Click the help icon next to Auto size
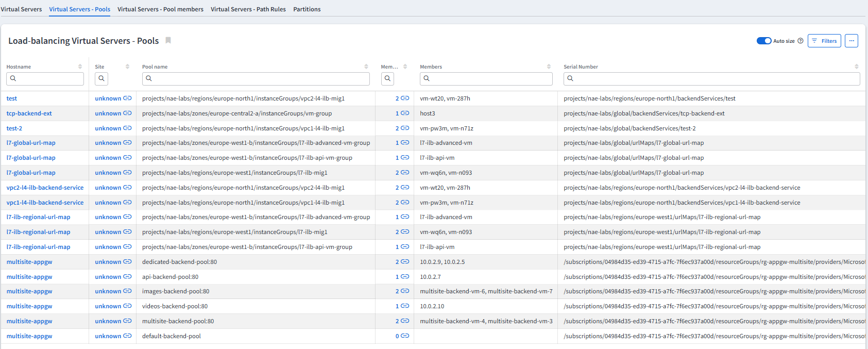Viewport: 868px width, 349px height. click(x=800, y=41)
